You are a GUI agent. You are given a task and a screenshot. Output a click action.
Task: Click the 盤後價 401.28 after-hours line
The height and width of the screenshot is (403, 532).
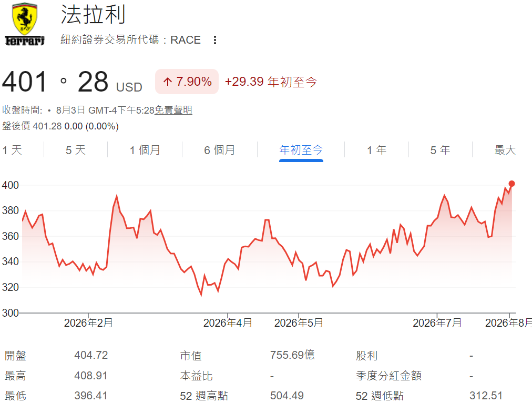tap(60, 126)
